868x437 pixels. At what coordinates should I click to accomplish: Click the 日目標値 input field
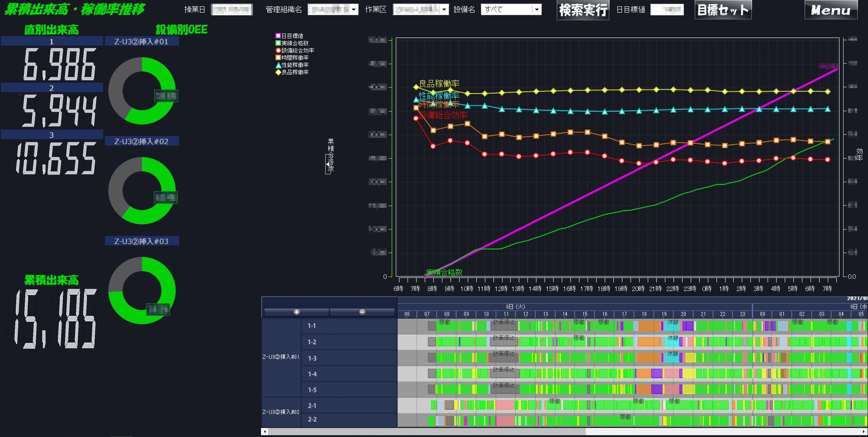point(667,9)
